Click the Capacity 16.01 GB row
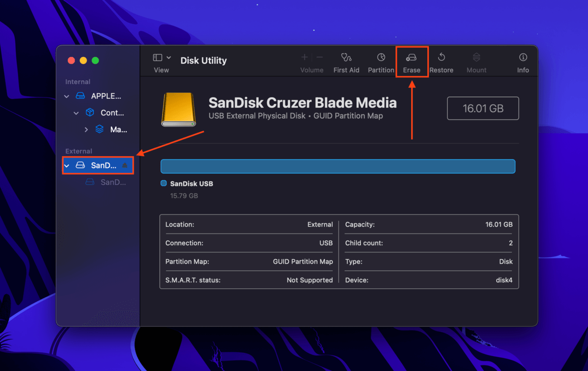The width and height of the screenshot is (588, 371). click(x=429, y=224)
